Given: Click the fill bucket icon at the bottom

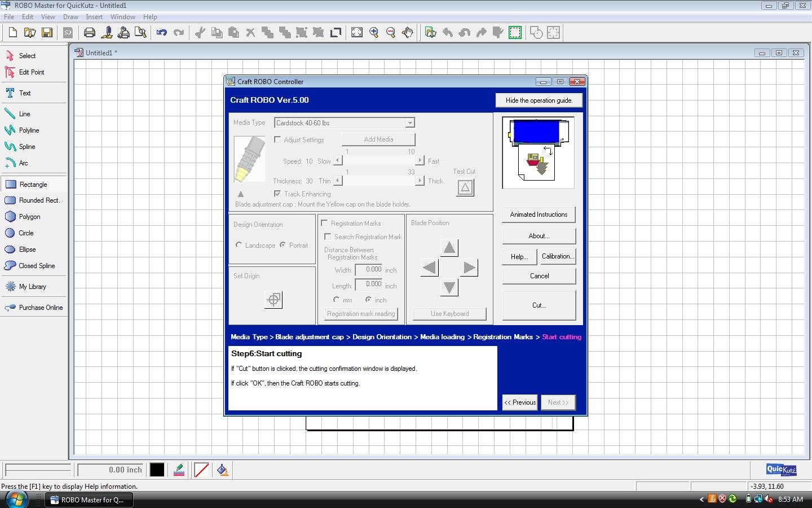Looking at the screenshot, I should [223, 470].
